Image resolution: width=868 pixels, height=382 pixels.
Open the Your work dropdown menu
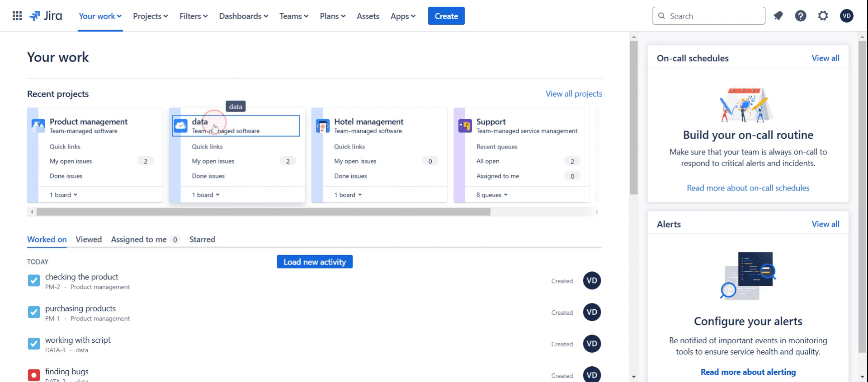(100, 16)
